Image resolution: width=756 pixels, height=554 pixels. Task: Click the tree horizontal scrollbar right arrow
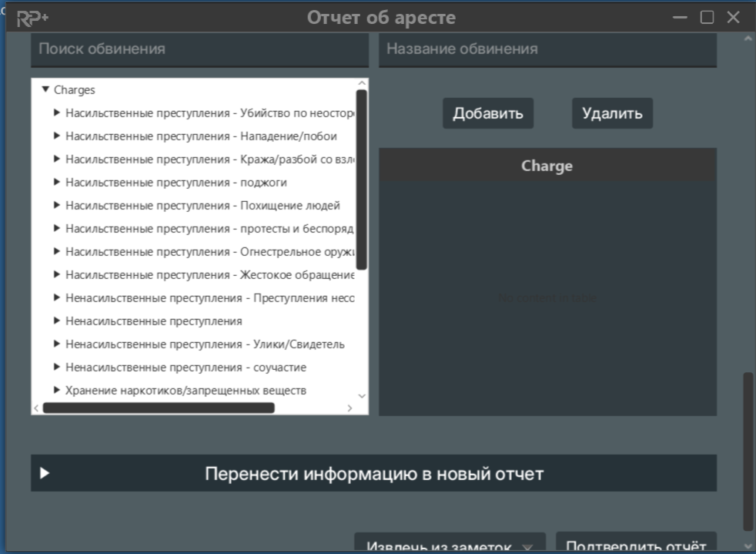coord(350,408)
